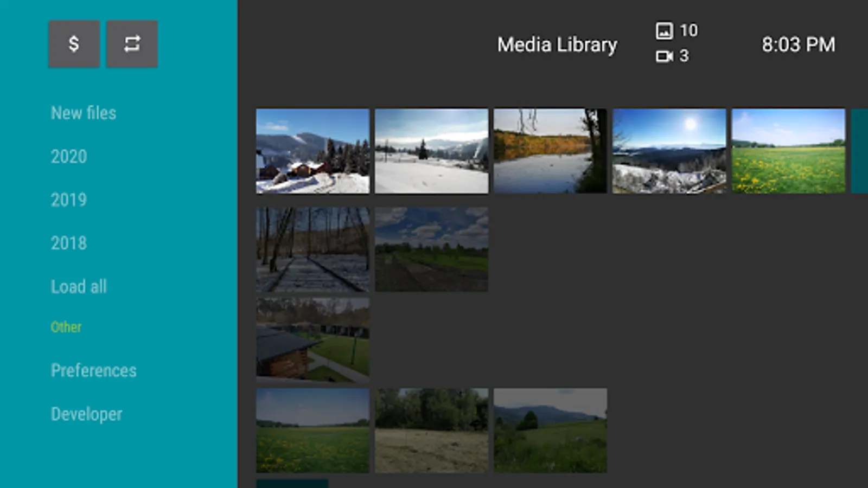868x488 pixels.
Task: Open the dry sandy clearing thumbnail
Action: pos(431,430)
